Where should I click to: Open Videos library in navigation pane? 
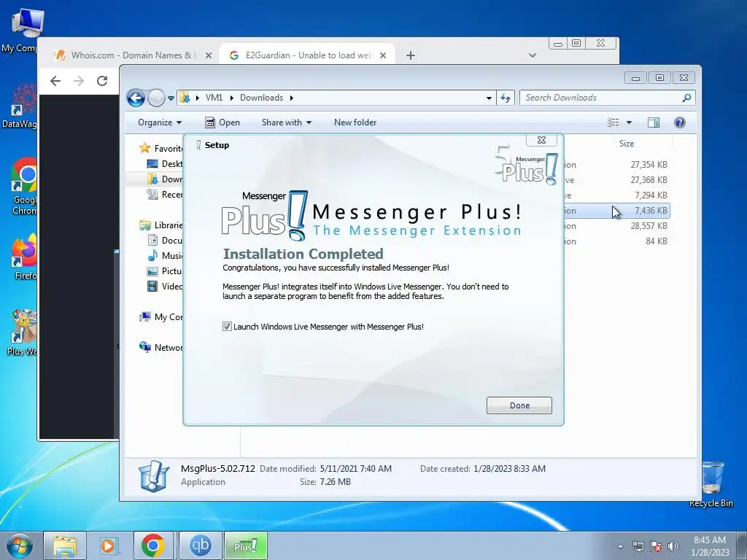[x=165, y=286]
